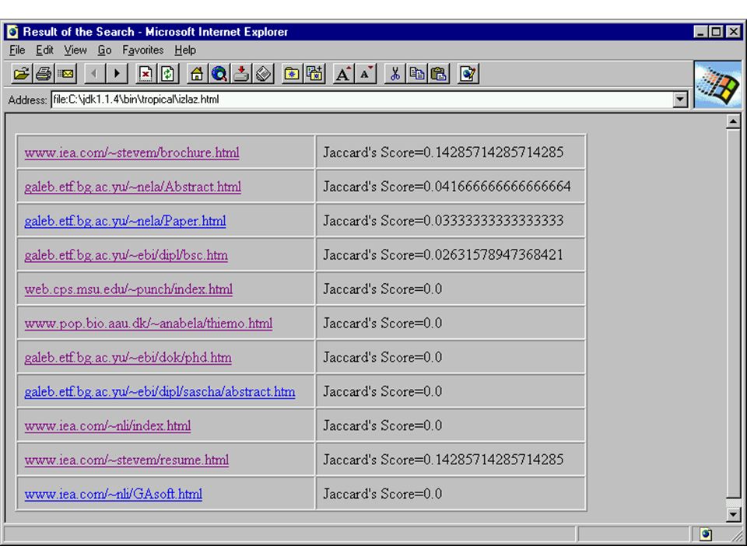Use larger font with the big A icon

pyautogui.click(x=343, y=74)
